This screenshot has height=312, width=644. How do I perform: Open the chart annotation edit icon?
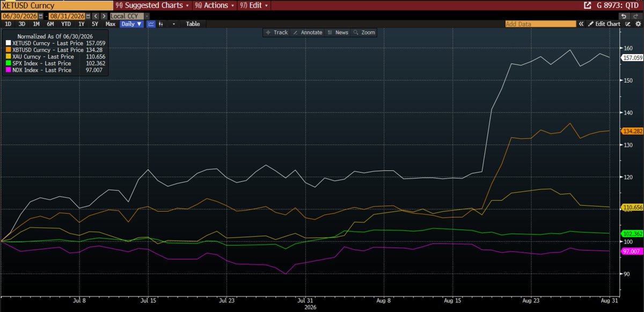(627, 24)
